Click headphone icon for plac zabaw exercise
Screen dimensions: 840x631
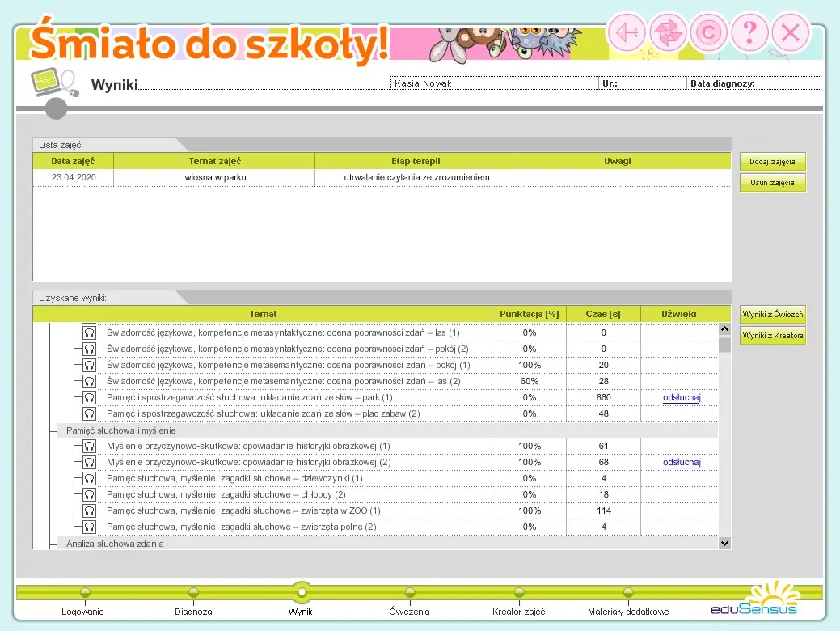pos(90,414)
